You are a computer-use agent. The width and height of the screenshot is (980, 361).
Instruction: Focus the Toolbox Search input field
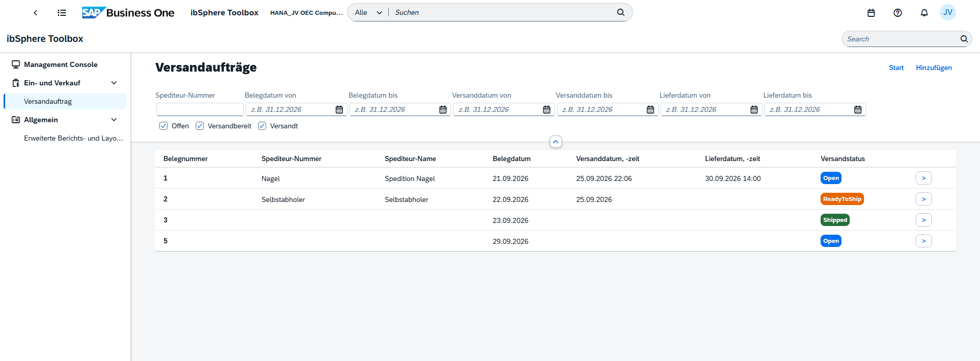[901, 39]
